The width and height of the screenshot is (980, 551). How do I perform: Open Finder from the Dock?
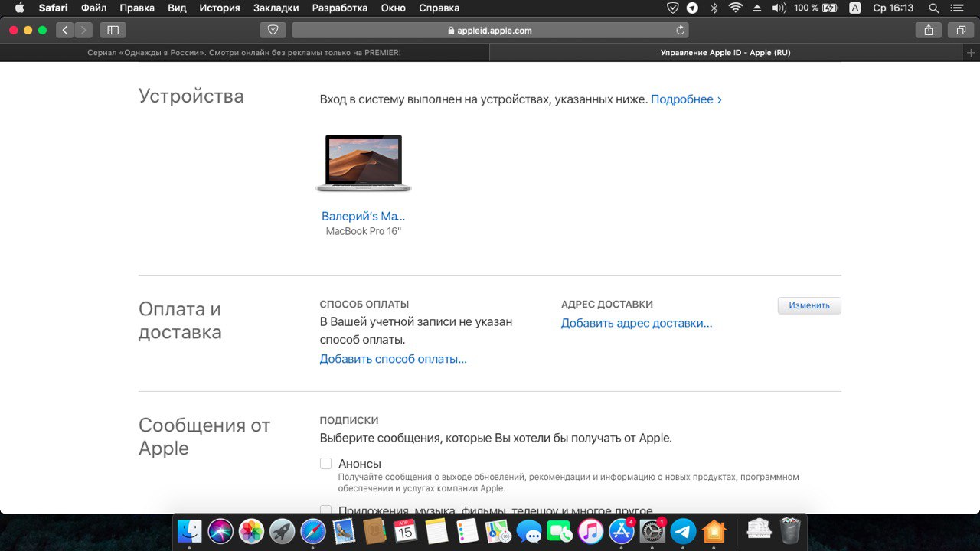click(x=189, y=530)
